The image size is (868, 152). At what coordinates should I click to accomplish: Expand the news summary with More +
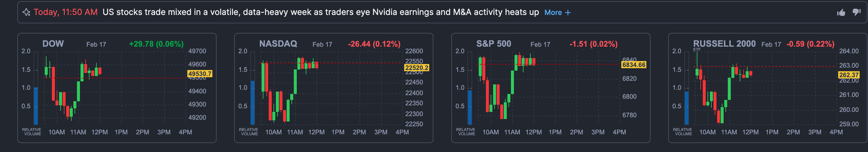point(557,13)
